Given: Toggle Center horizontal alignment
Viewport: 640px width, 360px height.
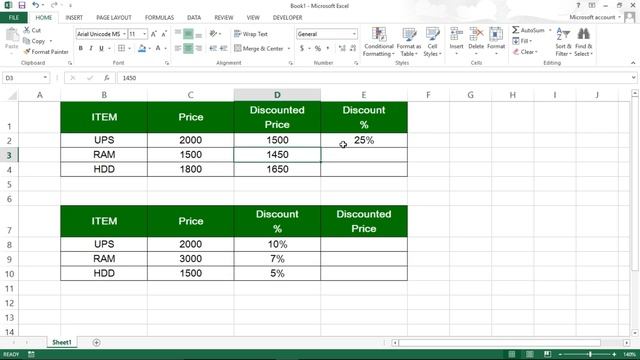Looking at the screenshot, I should pyautogui.click(x=188, y=48).
